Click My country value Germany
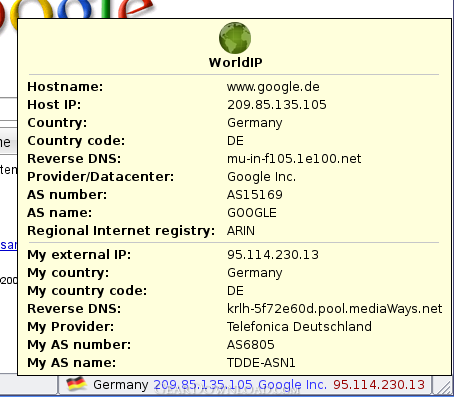 (x=255, y=273)
